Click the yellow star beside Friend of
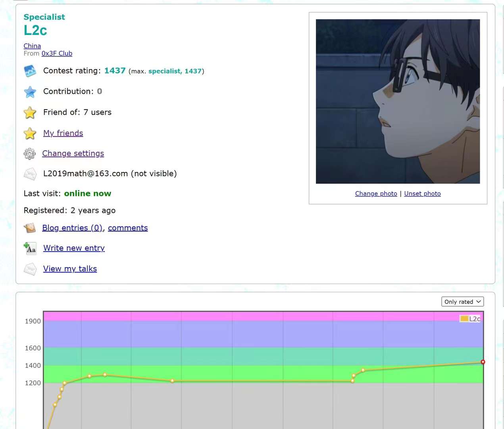 [30, 113]
